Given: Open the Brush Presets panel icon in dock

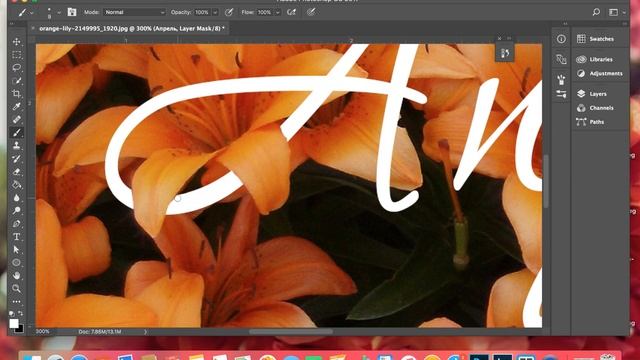Looking at the screenshot, I should (x=561, y=94).
